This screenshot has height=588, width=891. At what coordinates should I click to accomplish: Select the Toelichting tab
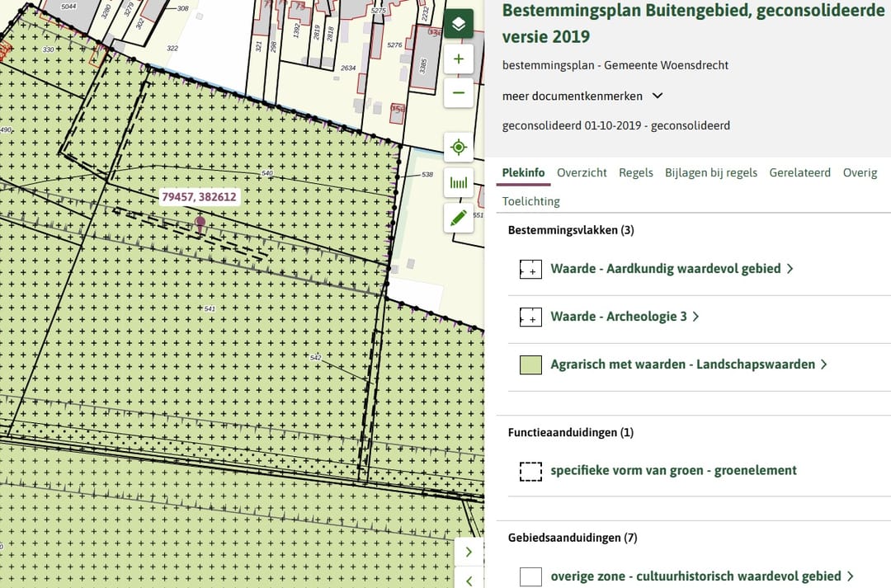(530, 201)
